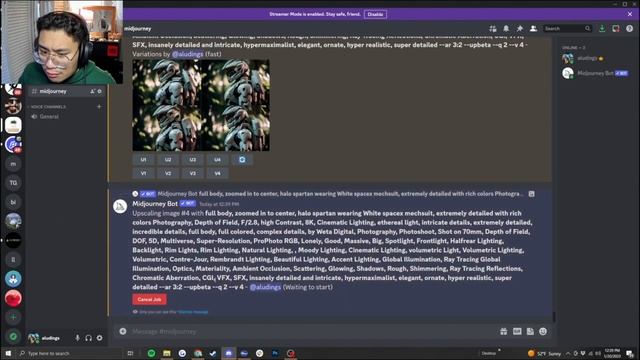Upscale image one with U1
This screenshot has width=640, height=360.
pos(143,160)
